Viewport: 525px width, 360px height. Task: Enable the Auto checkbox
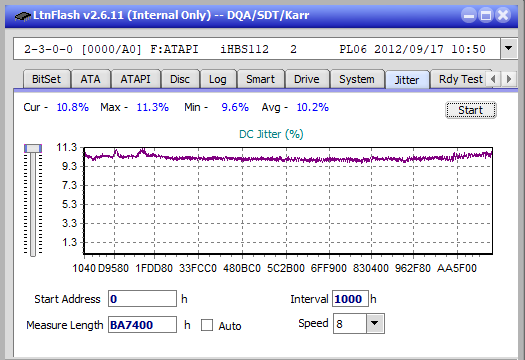point(207,325)
